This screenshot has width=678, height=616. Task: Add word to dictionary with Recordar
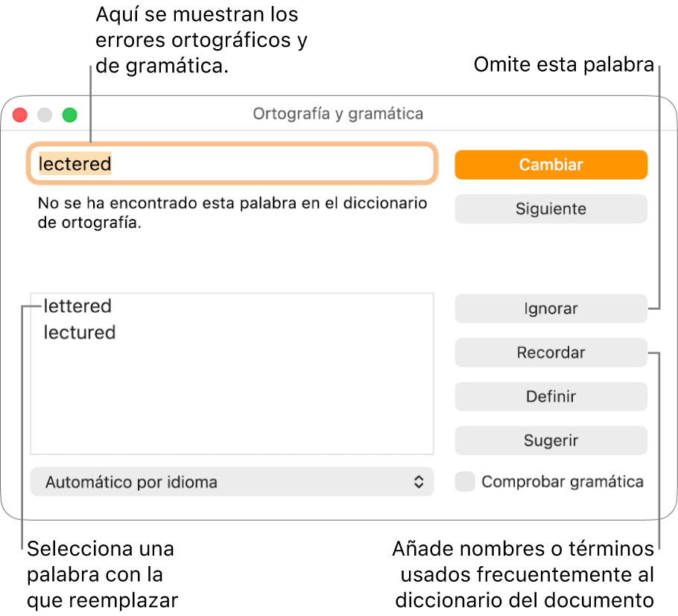[x=551, y=353]
